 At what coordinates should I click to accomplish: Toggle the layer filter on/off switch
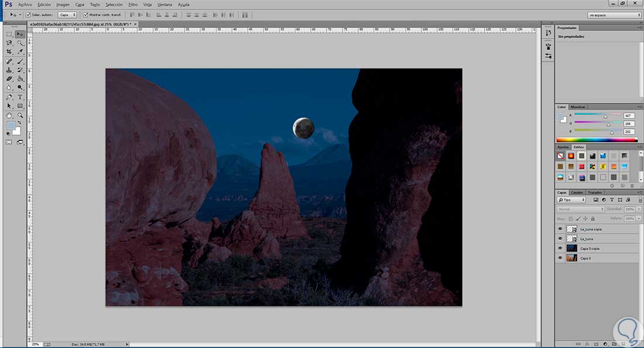tap(640, 200)
